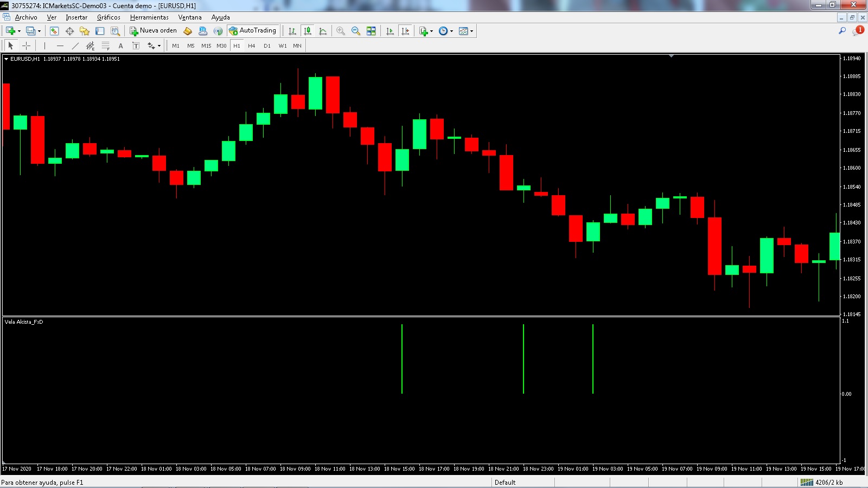The width and height of the screenshot is (868, 488).
Task: Select the text tool
Action: (x=121, y=46)
